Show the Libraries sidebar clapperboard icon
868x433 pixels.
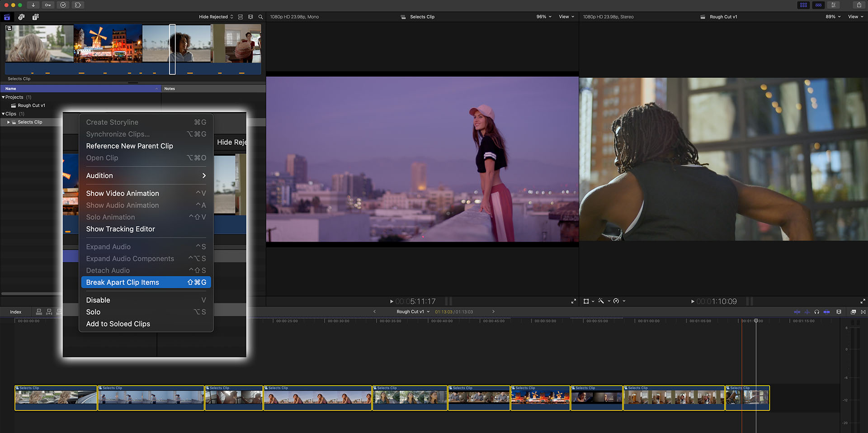(7, 17)
